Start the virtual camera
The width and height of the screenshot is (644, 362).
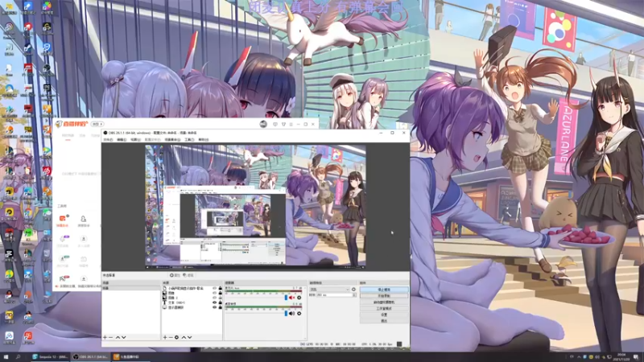[x=384, y=302]
